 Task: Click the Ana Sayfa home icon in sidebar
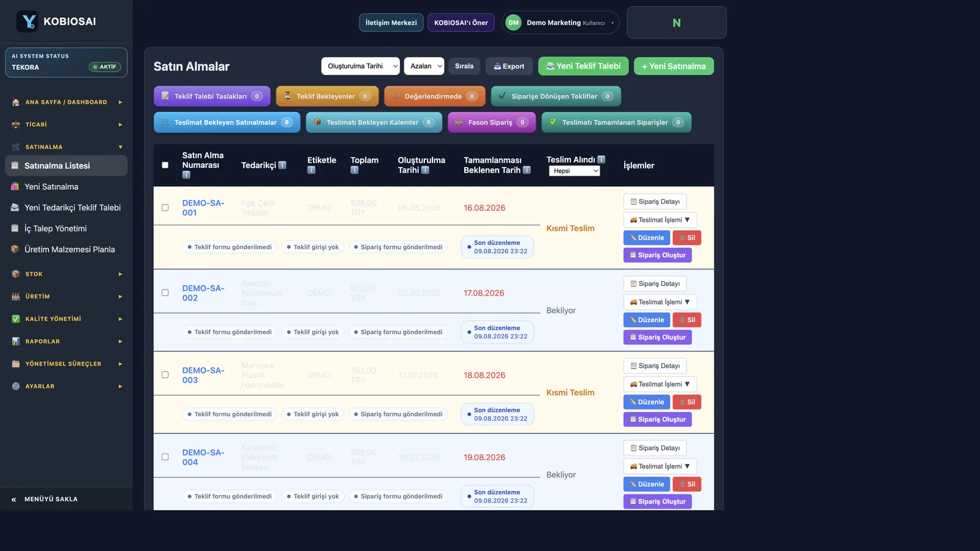[x=16, y=102]
